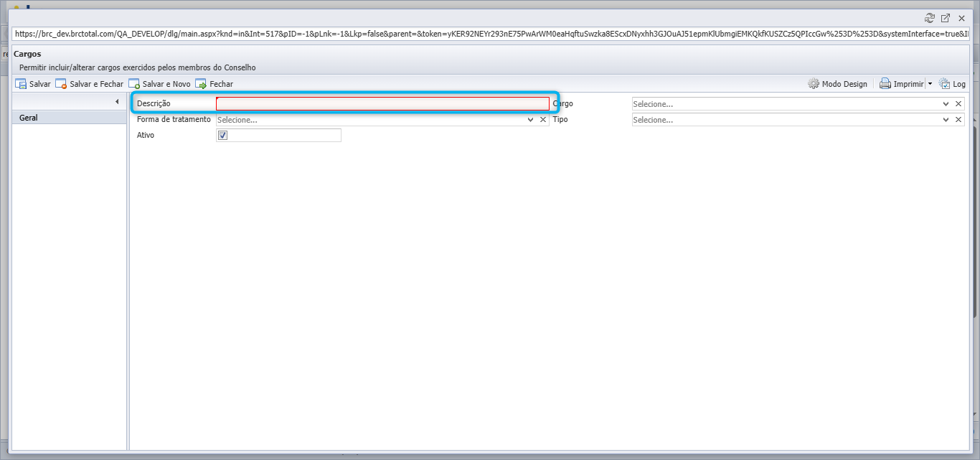Clear the Tipo selection
This screenshot has height=460, width=980.
(x=958, y=120)
